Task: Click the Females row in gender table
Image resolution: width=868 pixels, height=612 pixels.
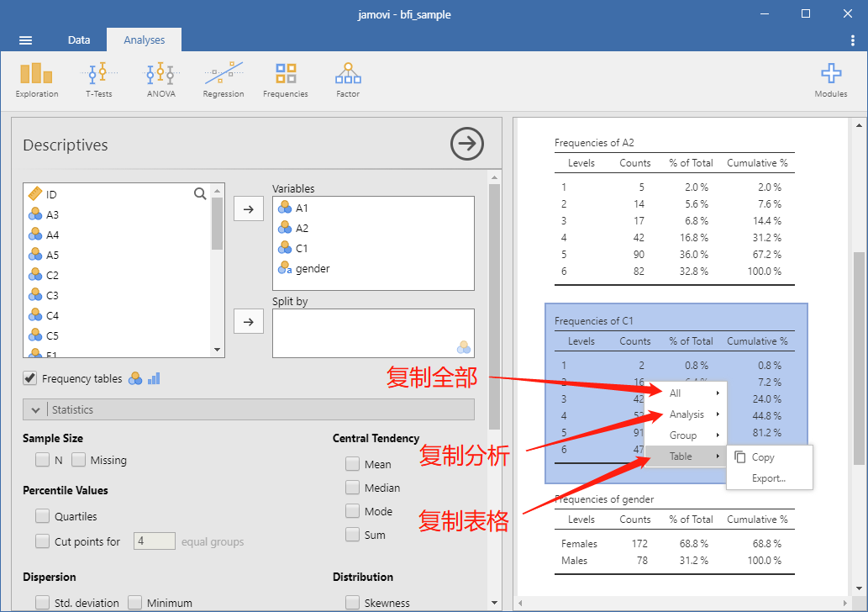Action: [674, 544]
